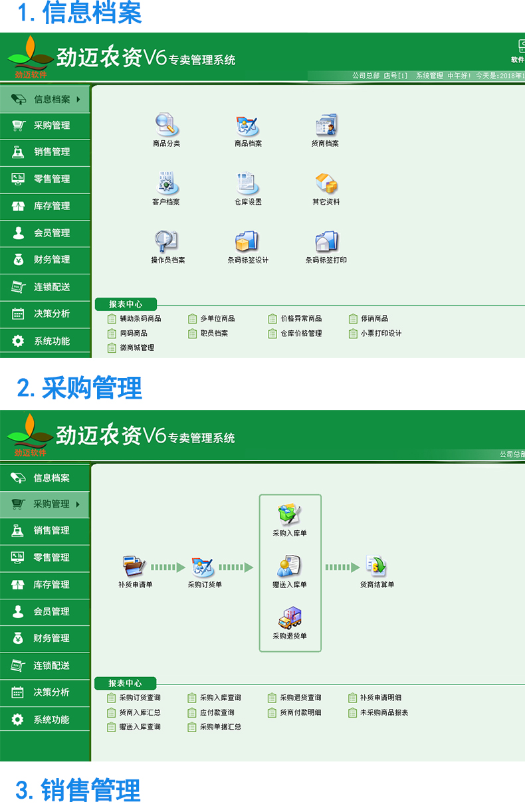Open the 其它资料 module icon

(326, 188)
